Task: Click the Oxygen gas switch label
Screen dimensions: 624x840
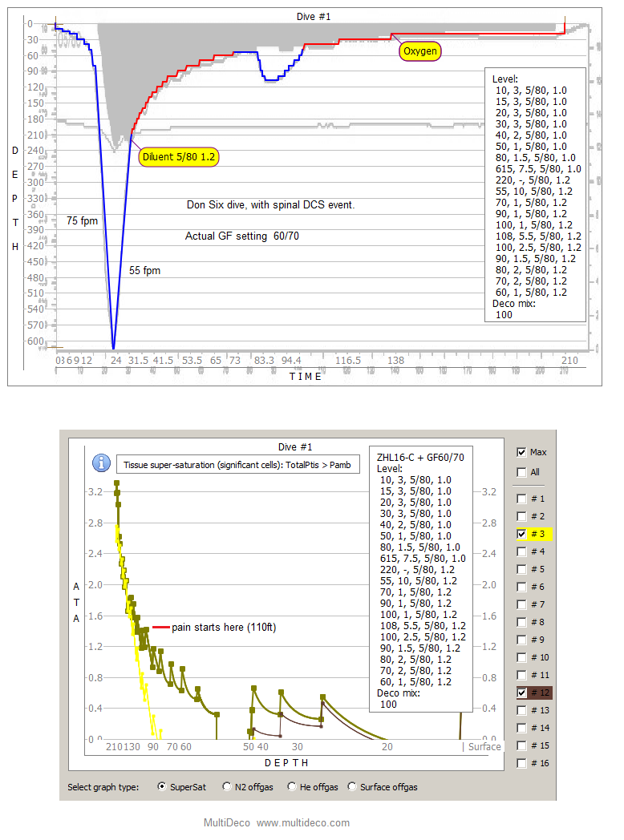Action: point(420,51)
